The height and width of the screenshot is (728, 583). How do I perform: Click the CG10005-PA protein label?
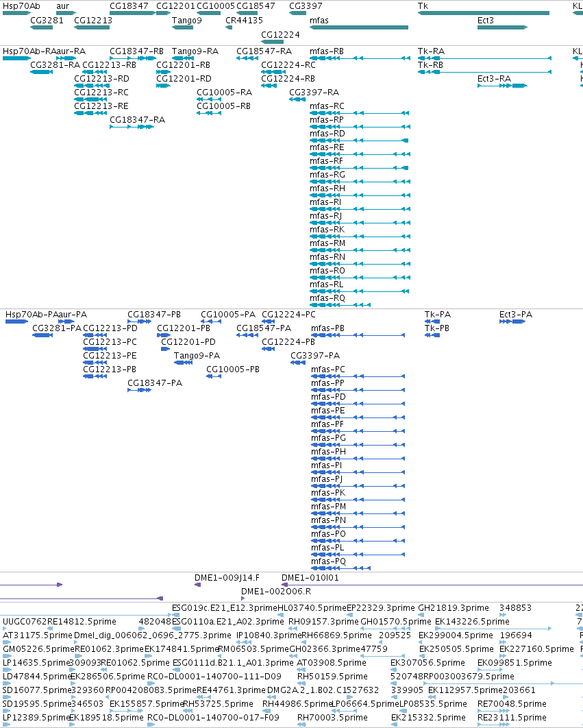[x=228, y=315]
